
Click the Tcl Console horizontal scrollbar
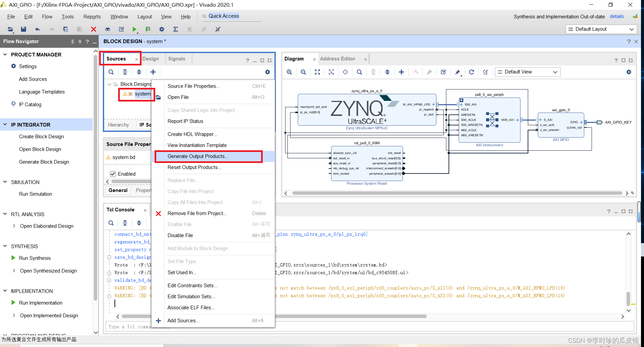coord(274,316)
